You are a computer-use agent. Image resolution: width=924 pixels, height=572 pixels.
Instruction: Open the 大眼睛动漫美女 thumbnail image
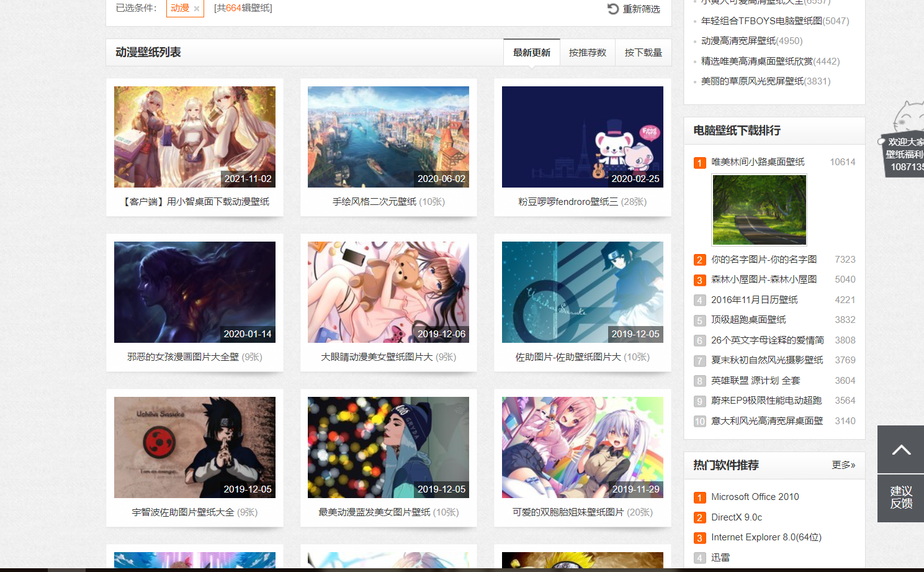(388, 292)
